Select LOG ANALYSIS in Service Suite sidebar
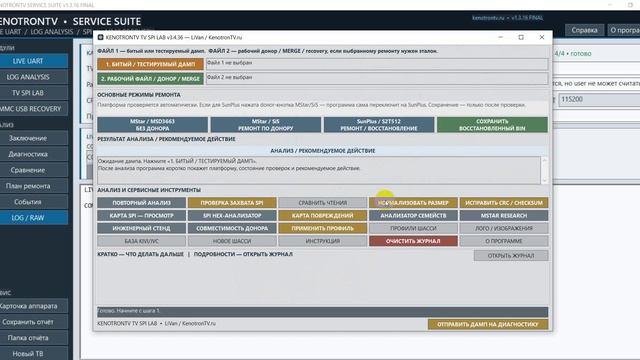Viewport: 640px width, 360px height. tap(33, 77)
